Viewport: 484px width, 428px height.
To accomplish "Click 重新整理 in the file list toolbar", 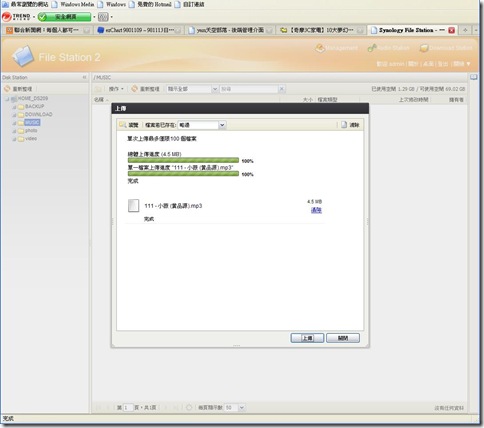I will (146, 89).
